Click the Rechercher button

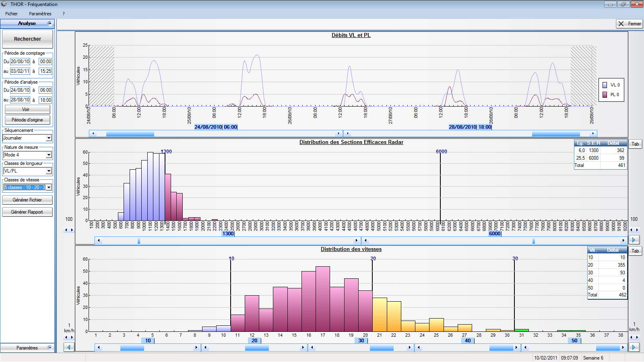click(x=27, y=39)
